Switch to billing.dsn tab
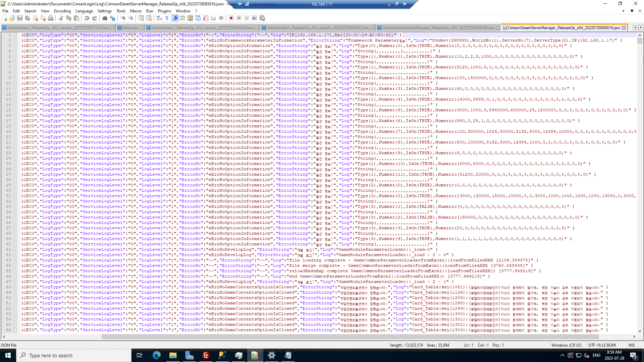The width and height of the screenshot is (644, 362). [130, 27]
